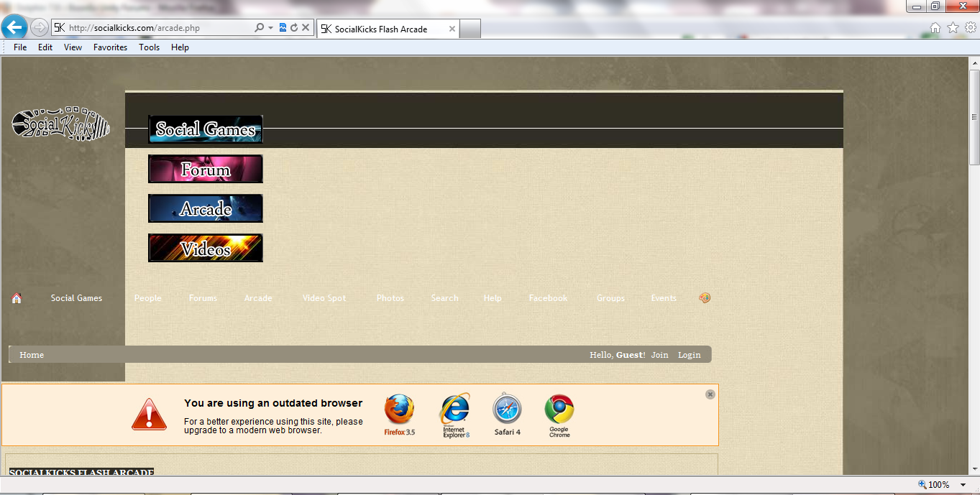Click inside the URL address field
The width and height of the screenshot is (980, 495).
(158, 28)
